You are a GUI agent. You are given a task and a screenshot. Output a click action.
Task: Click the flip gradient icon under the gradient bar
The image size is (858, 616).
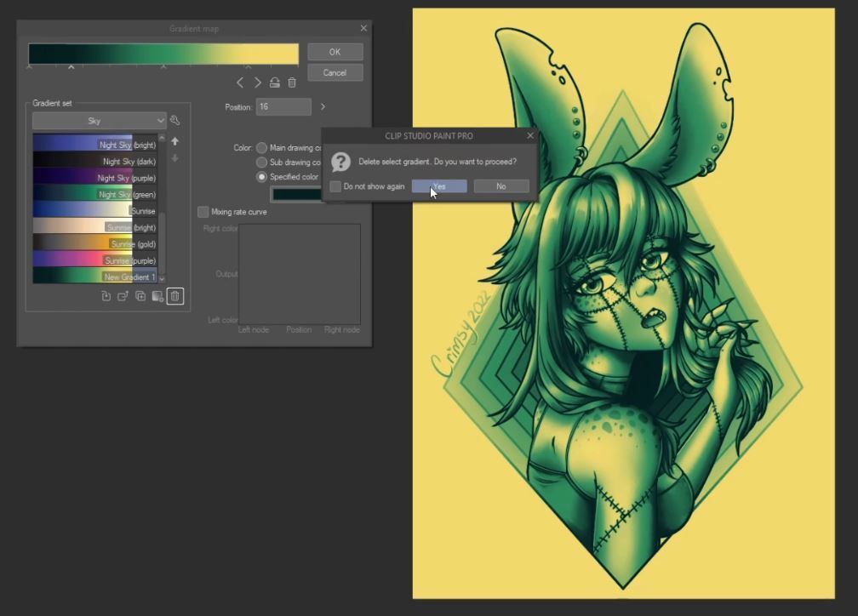[x=274, y=83]
